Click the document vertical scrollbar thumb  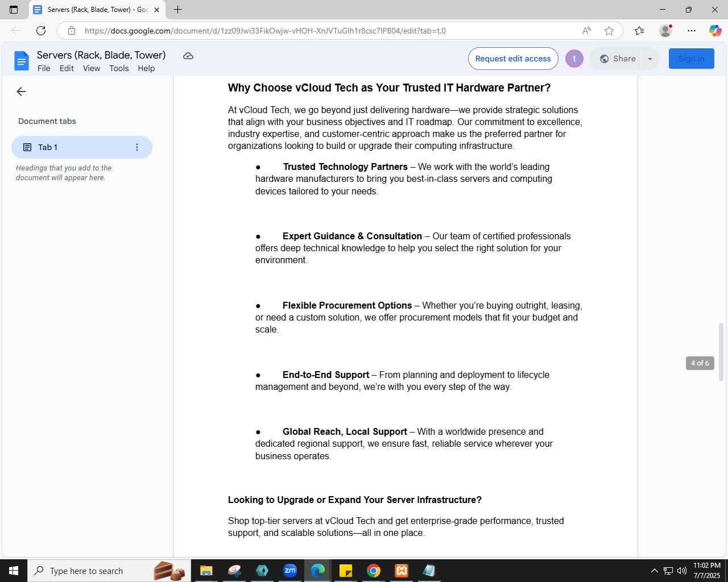pyautogui.click(x=721, y=352)
